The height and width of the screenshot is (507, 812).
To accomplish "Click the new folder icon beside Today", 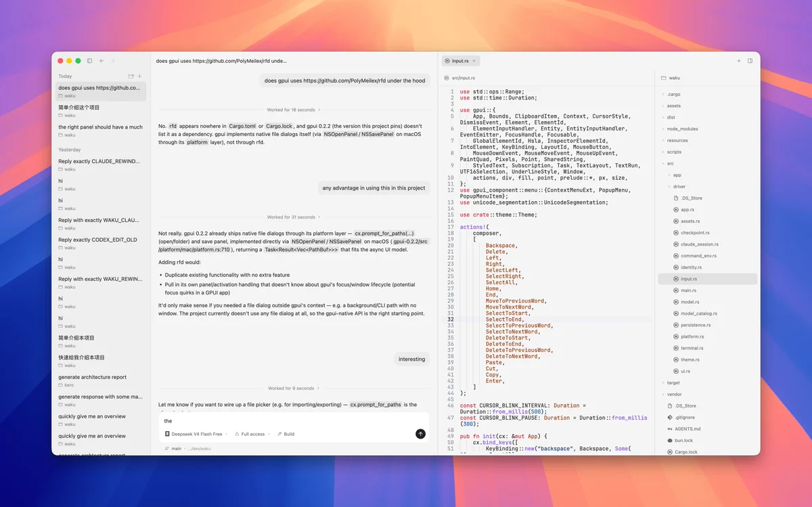I will click(131, 76).
